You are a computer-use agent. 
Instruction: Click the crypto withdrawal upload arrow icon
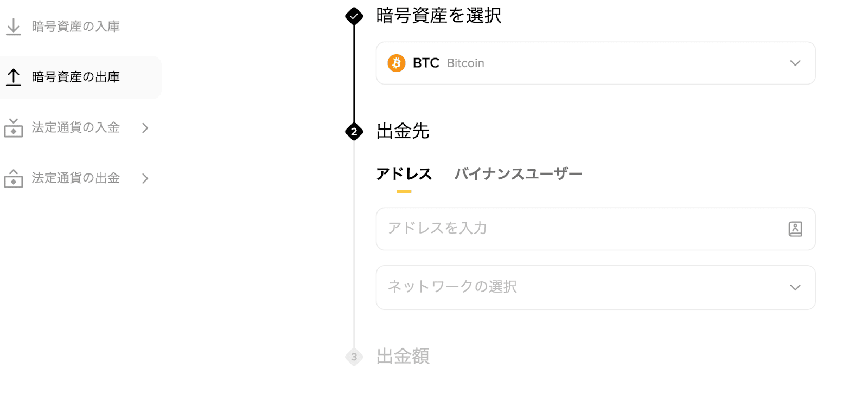[x=13, y=77]
